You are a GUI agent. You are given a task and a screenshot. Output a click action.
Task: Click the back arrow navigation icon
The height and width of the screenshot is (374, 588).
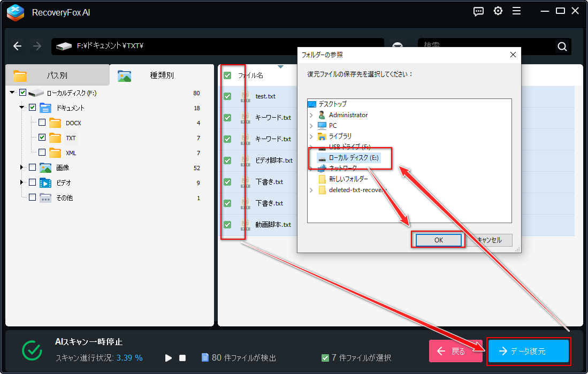tap(18, 47)
